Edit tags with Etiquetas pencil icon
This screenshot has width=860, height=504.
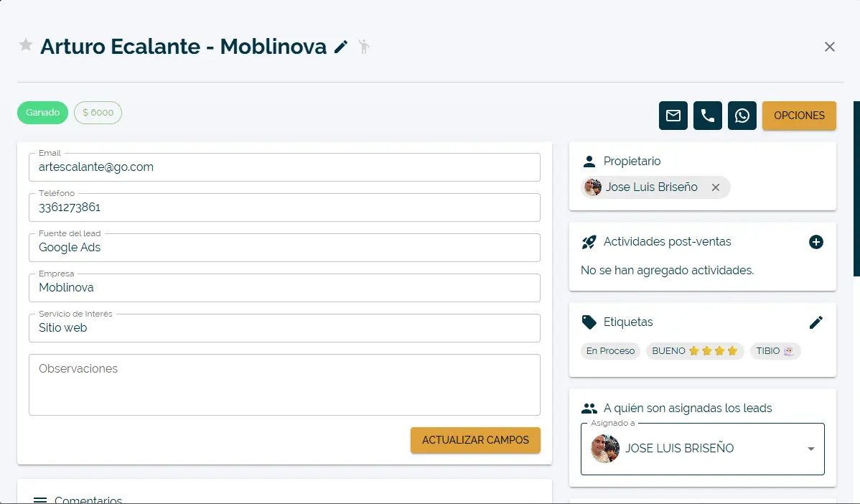815,322
